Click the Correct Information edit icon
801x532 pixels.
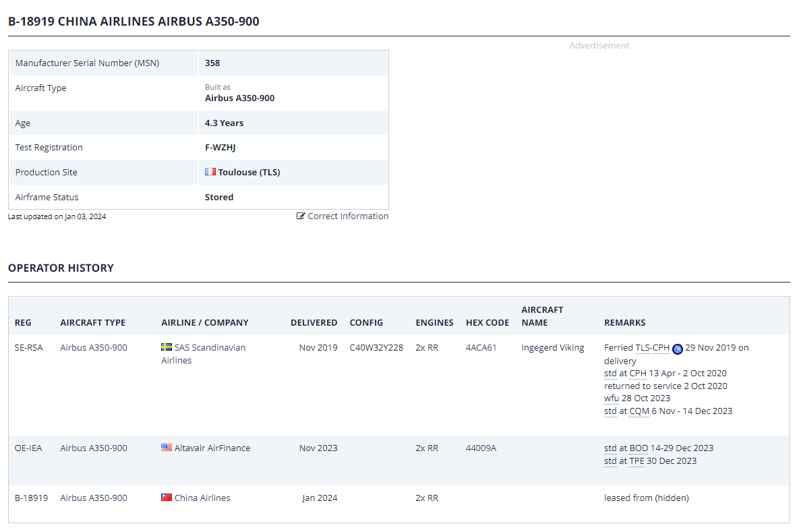pos(301,216)
